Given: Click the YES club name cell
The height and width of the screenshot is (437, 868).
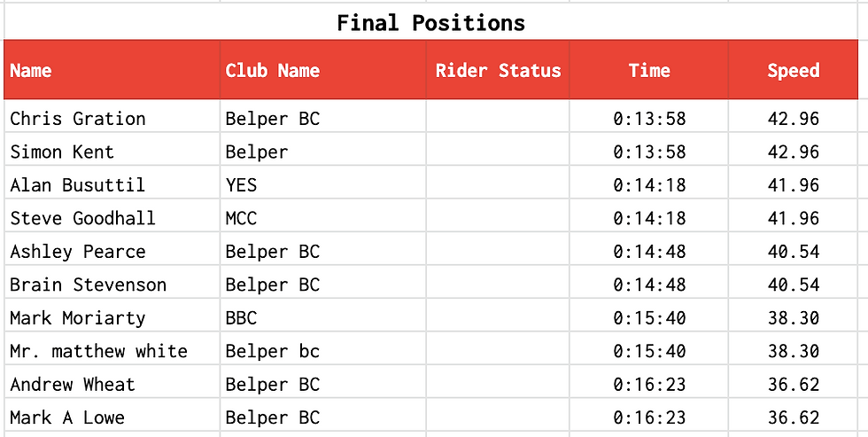Looking at the screenshot, I should (241, 185).
